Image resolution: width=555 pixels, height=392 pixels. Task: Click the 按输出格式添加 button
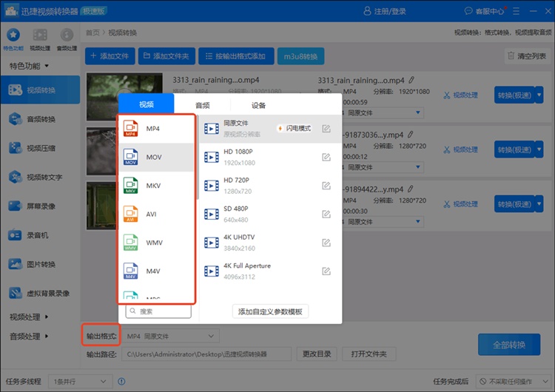coord(236,56)
